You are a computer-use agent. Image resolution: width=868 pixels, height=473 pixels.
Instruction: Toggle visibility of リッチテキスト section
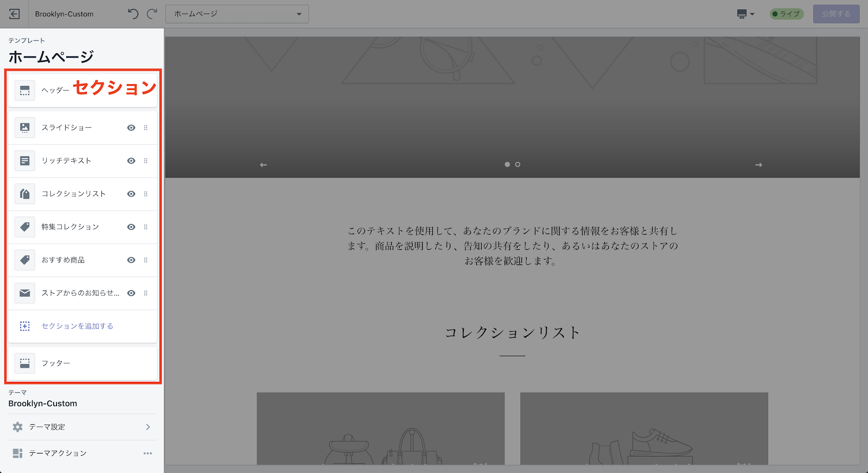[131, 161]
